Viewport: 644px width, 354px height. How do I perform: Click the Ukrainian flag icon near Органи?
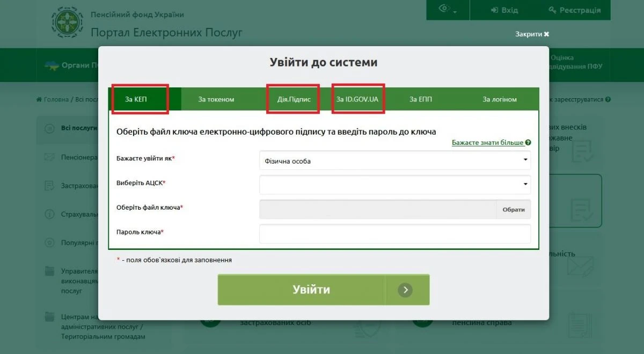click(51, 65)
